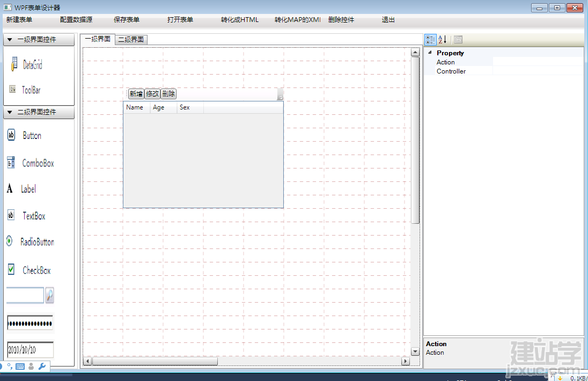The image size is (588, 381).
Task: Click the password box control
Action: point(30,323)
